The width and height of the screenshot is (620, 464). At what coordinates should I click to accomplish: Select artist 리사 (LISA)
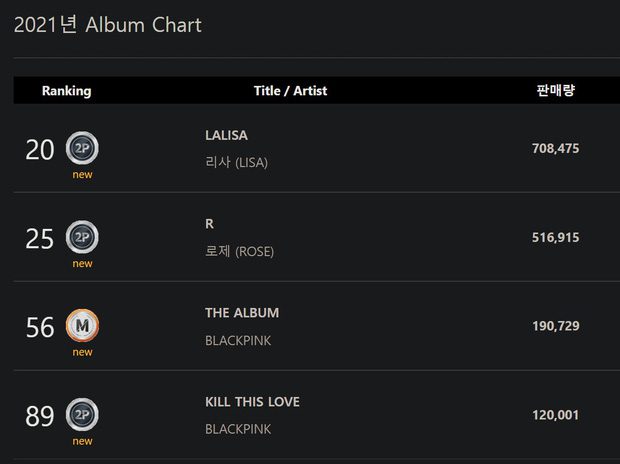(x=236, y=162)
